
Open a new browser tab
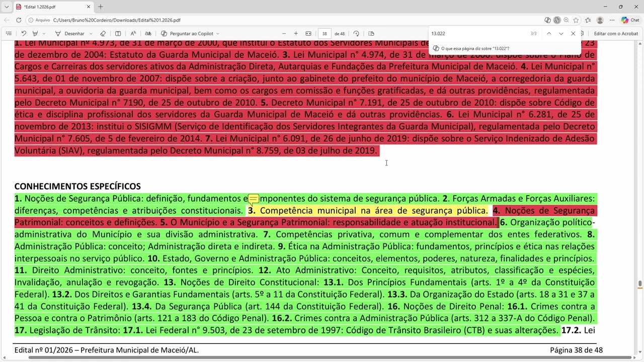(101, 7)
